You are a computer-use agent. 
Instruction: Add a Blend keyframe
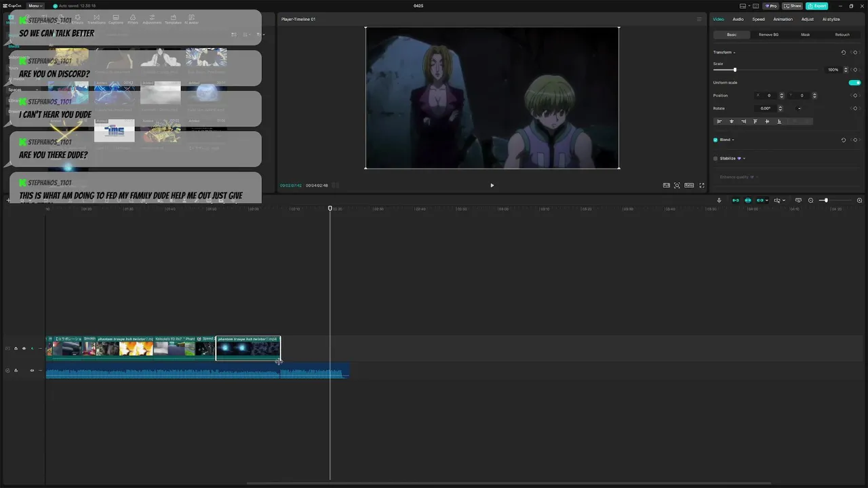(x=855, y=140)
